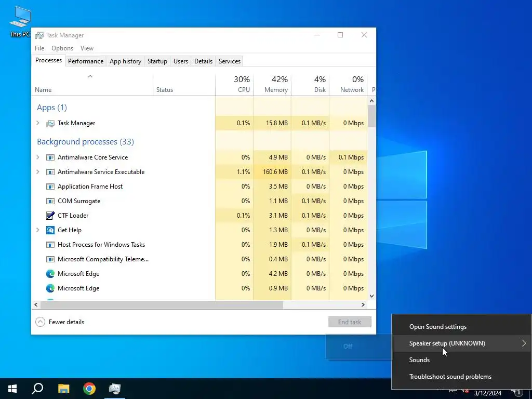Click the CTF Loader pen icon
This screenshot has width=532, height=399.
(50, 216)
